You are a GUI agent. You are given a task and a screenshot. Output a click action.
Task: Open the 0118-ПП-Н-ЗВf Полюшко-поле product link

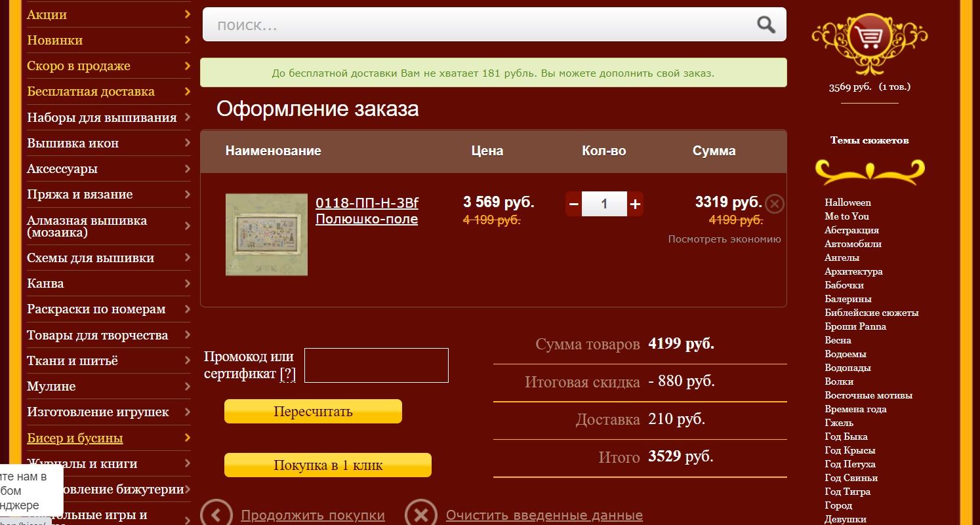(367, 210)
